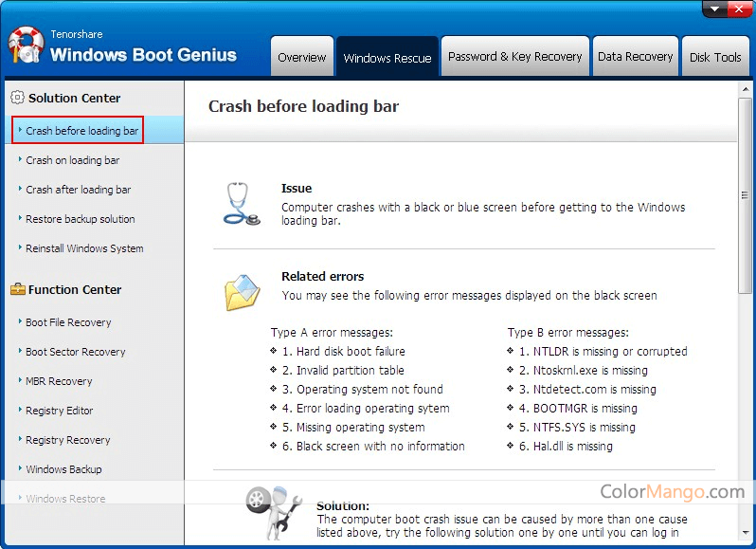Select Crash after loading bar solution

pyautogui.click(x=78, y=190)
